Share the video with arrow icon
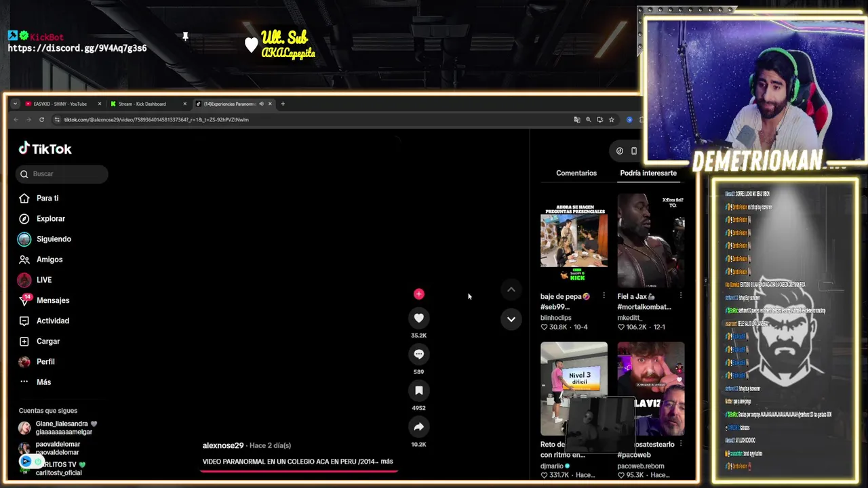 (418, 427)
